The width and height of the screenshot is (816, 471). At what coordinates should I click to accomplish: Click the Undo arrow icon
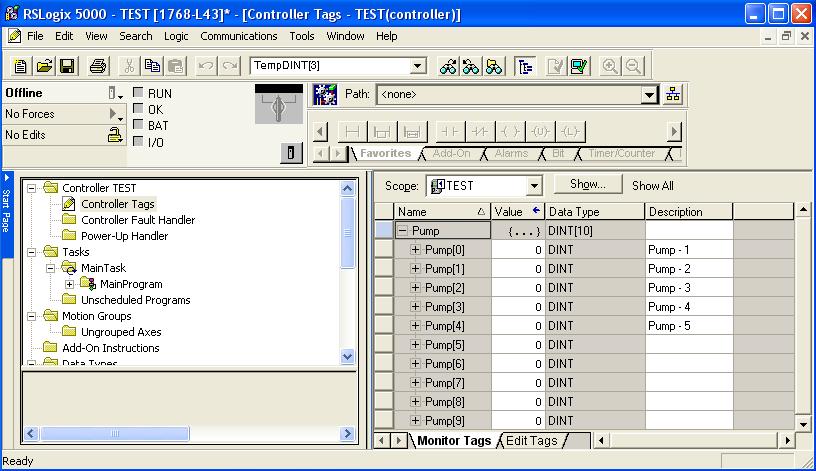click(206, 66)
